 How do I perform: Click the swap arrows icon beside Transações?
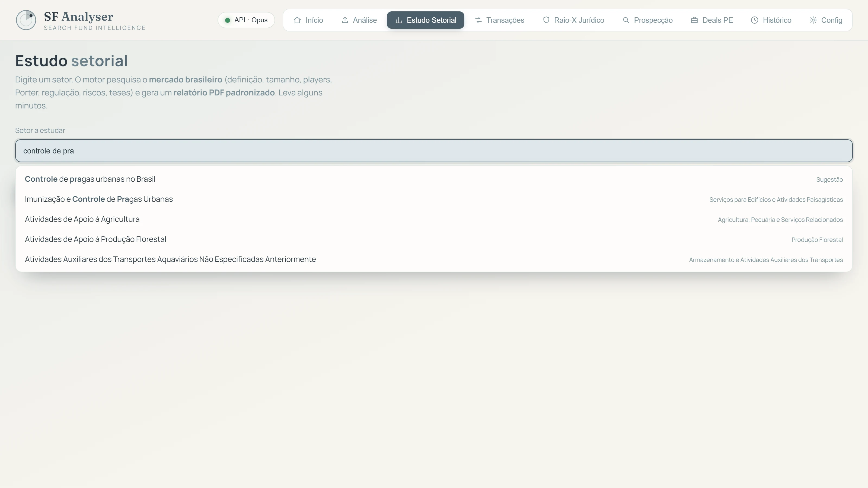pos(478,20)
